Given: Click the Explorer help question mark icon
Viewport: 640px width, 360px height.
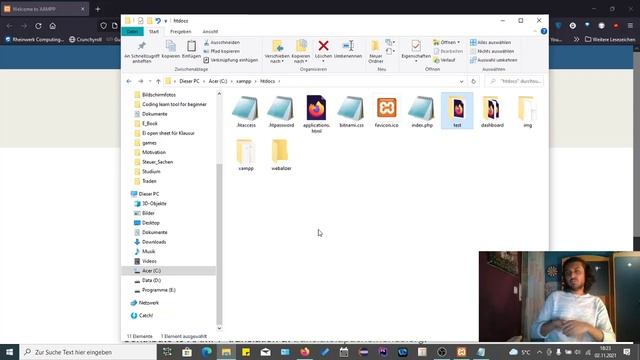Looking at the screenshot, I should pyautogui.click(x=544, y=31).
